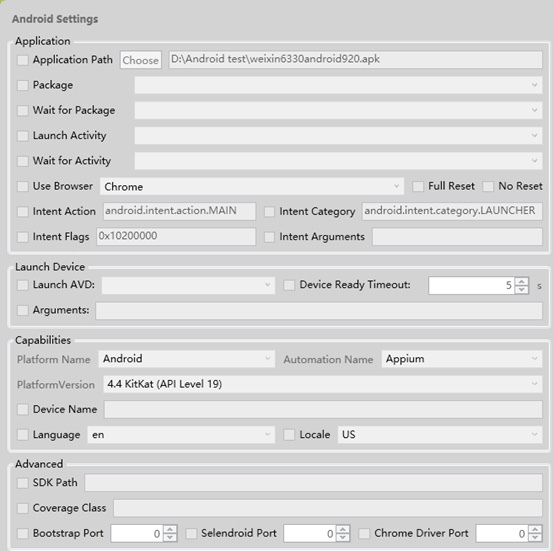Click the SDK Path text field
554x551 pixels.
click(x=313, y=482)
